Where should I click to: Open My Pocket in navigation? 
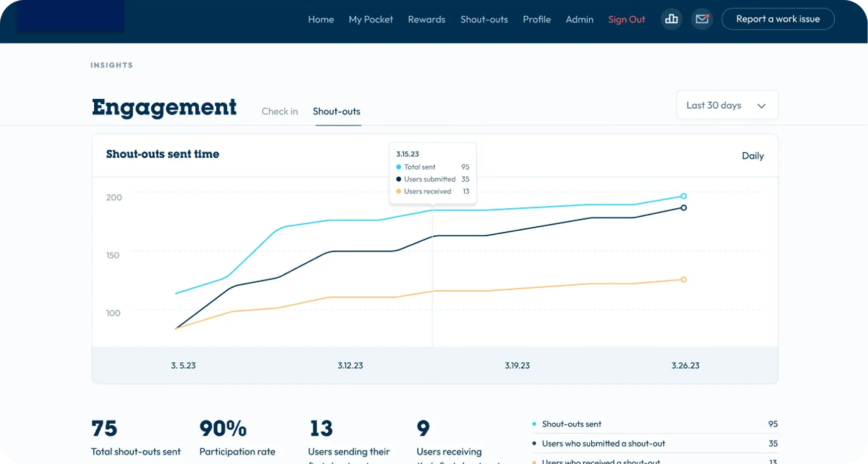click(370, 20)
